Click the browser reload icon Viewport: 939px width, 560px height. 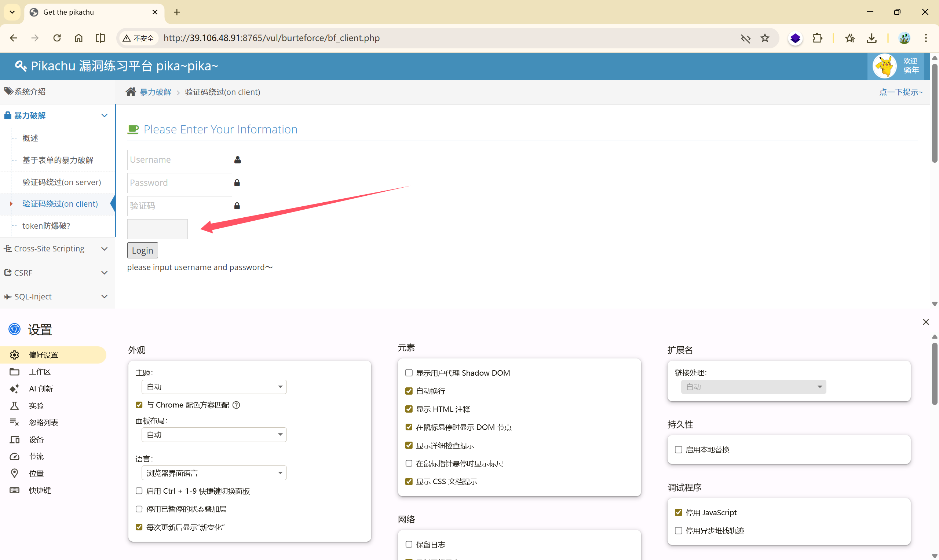pos(57,38)
